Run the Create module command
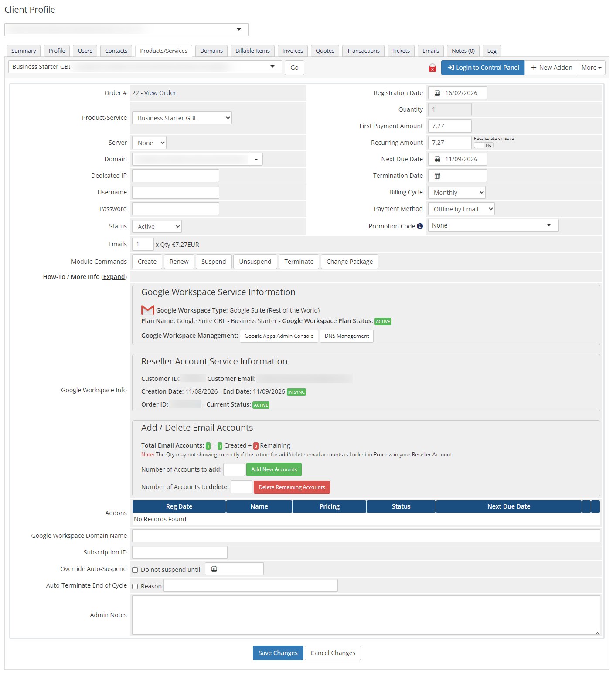Viewport: 616px width, 673px height. click(147, 262)
